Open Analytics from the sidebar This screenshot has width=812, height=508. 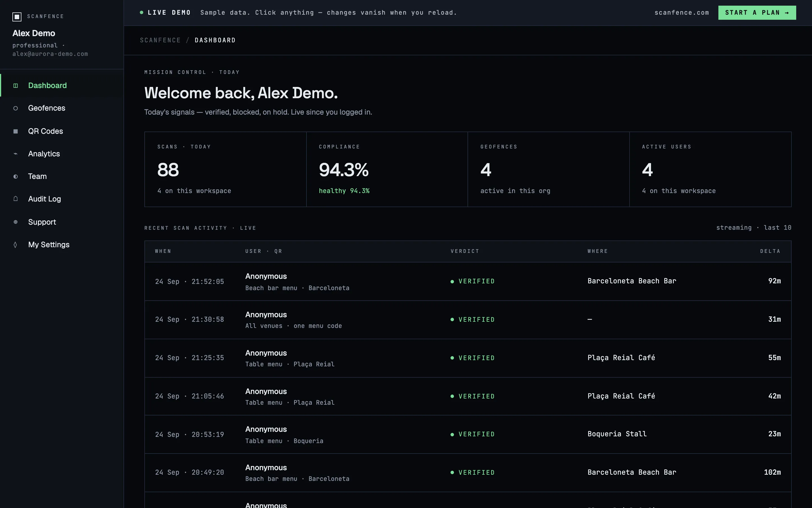coord(62,154)
